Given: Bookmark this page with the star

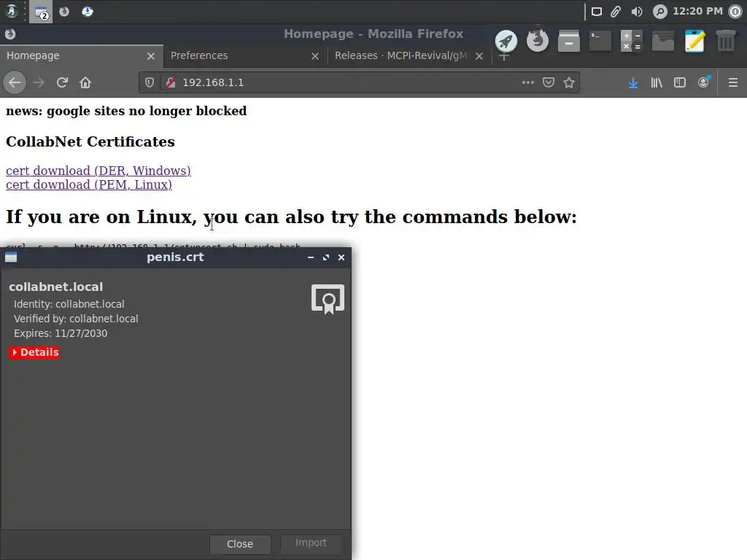Looking at the screenshot, I should pyautogui.click(x=569, y=82).
